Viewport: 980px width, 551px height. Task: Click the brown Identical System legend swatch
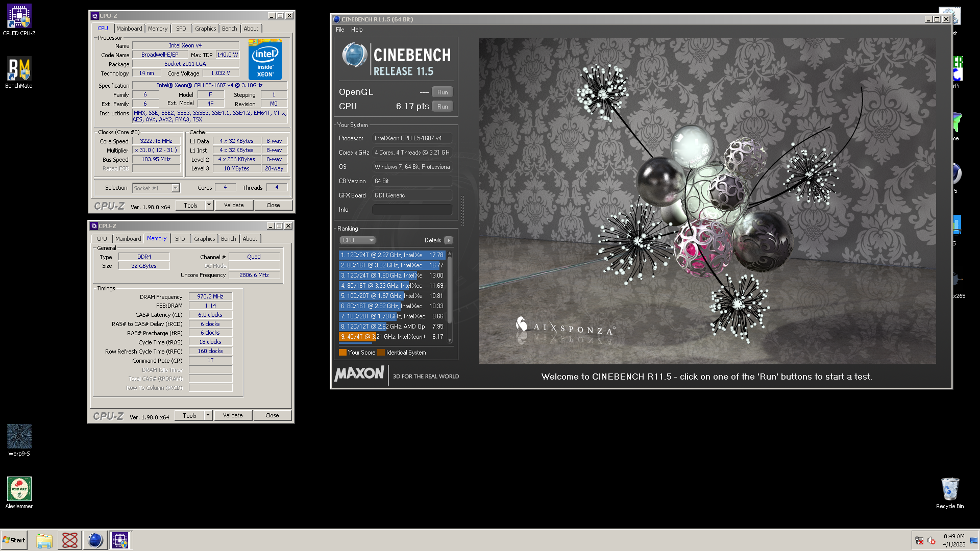point(381,353)
